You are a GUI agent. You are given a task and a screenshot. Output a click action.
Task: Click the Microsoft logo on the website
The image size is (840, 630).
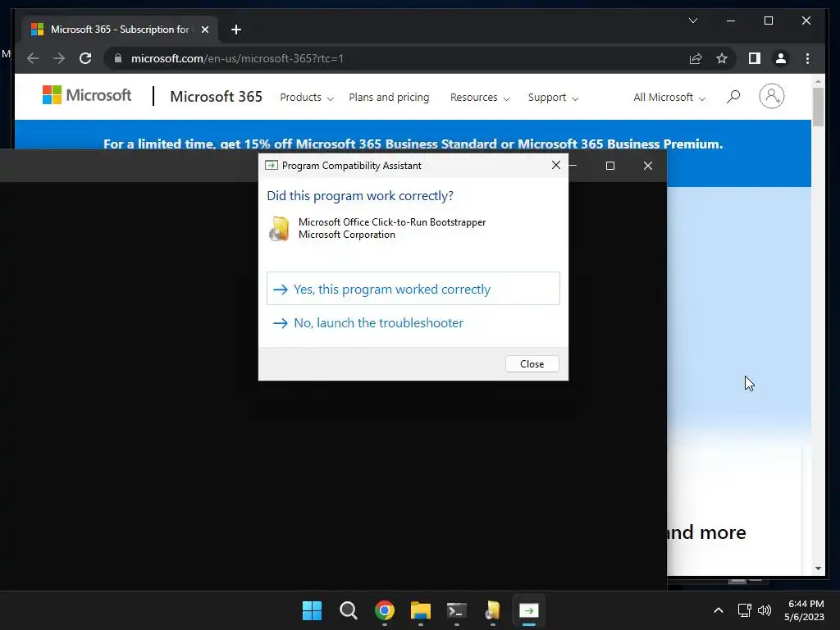(x=87, y=95)
